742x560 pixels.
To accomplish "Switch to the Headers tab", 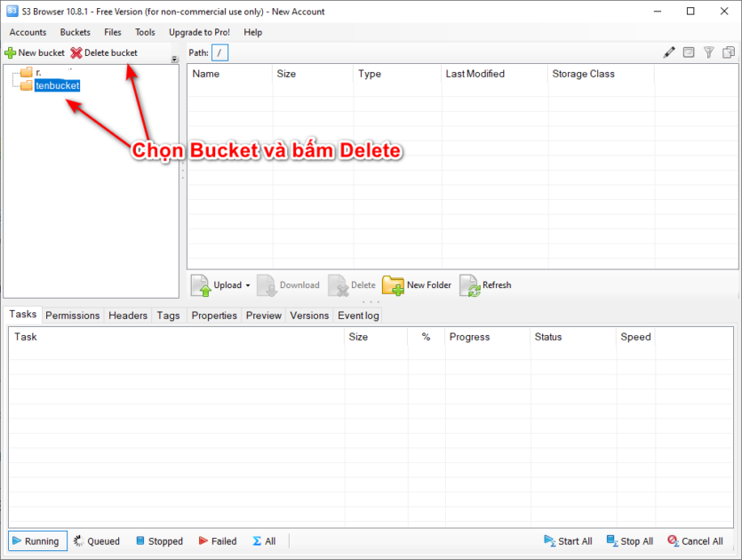I will pyautogui.click(x=128, y=316).
